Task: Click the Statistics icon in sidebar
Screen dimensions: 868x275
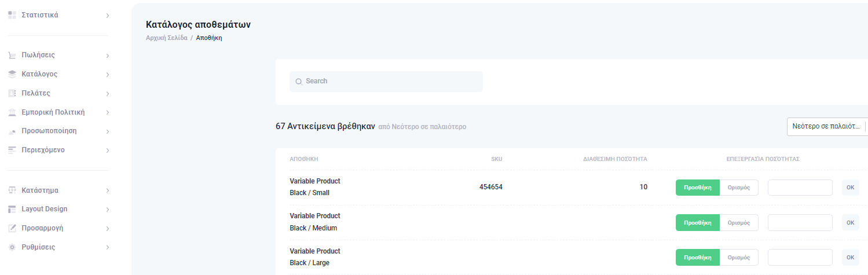Action: tap(12, 15)
